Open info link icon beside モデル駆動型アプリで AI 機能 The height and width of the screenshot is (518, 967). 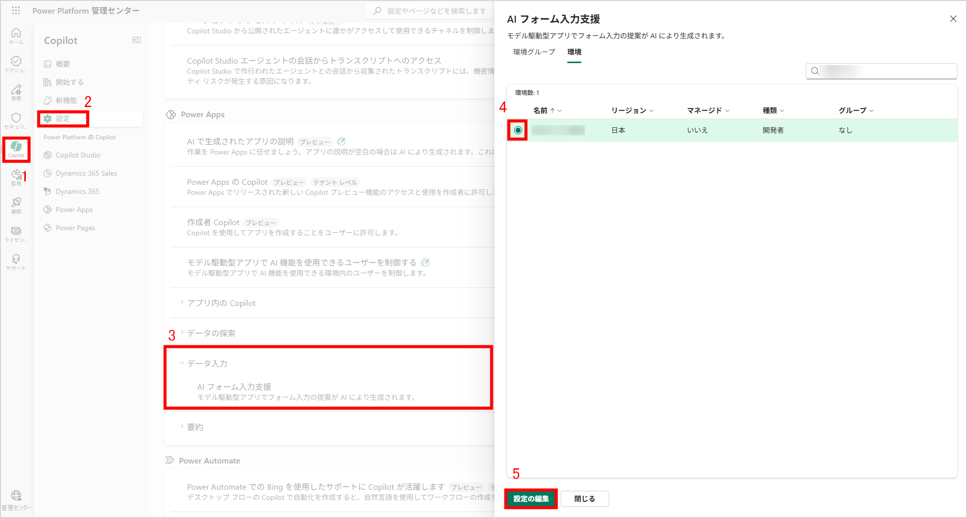coord(425,262)
